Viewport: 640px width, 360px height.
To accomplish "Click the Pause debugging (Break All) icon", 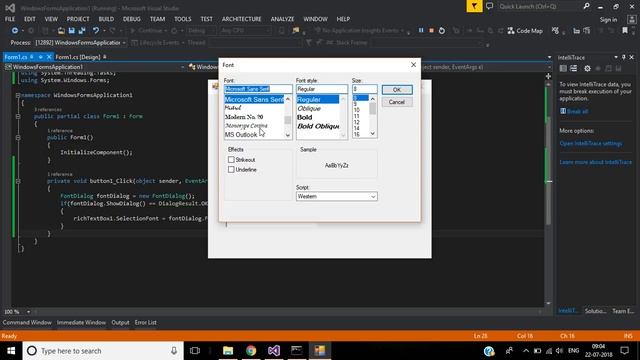I will (x=421, y=31).
